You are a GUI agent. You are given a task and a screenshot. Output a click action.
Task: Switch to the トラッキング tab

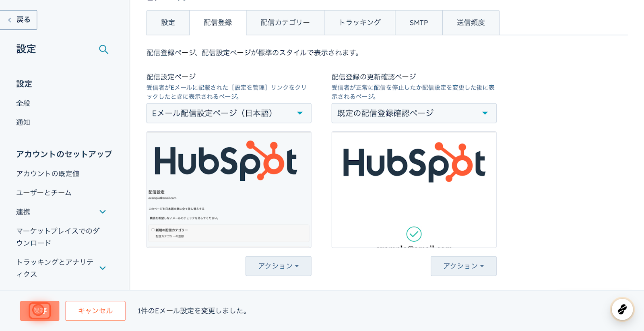(x=360, y=23)
